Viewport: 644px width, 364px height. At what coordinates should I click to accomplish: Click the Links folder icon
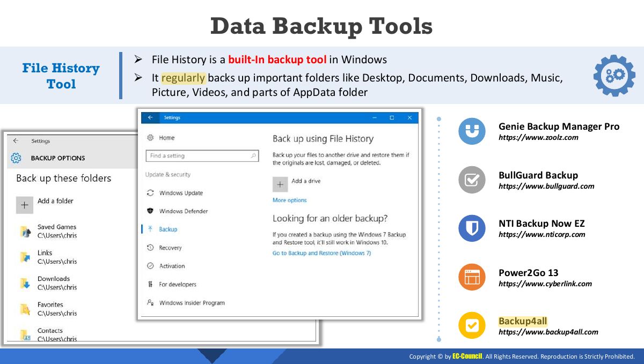pyautogui.click(x=25, y=257)
